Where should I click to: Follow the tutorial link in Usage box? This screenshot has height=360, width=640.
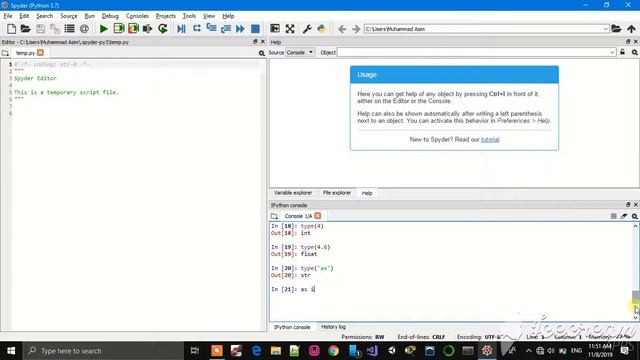tap(490, 140)
